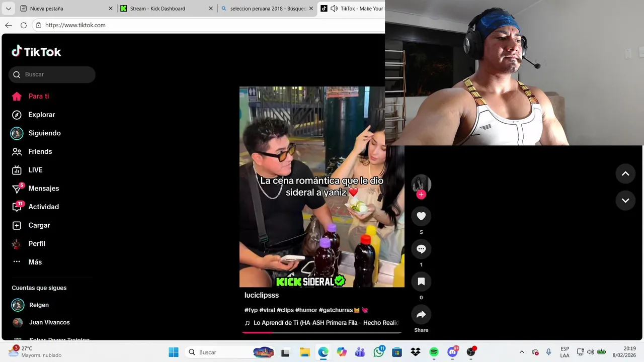644x362 pixels.
Task: Click the #viral hashtag
Action: (267, 310)
